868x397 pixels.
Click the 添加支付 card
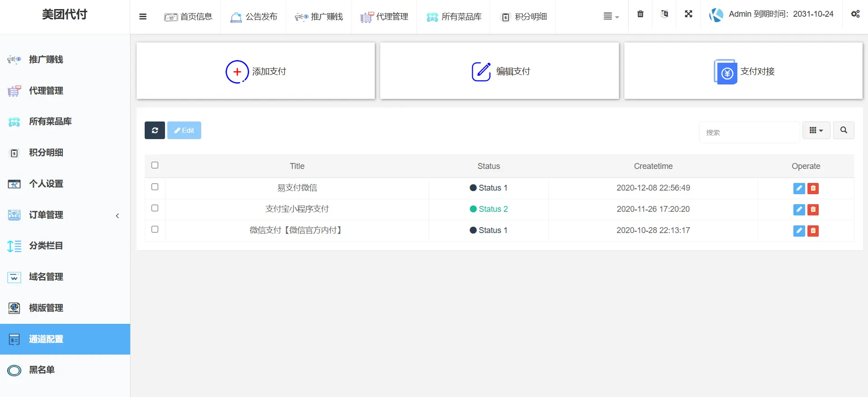[x=255, y=71]
